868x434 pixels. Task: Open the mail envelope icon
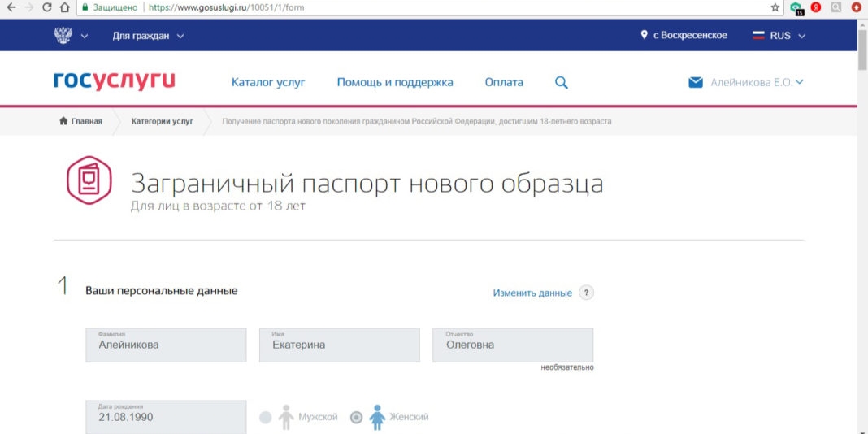tap(695, 83)
